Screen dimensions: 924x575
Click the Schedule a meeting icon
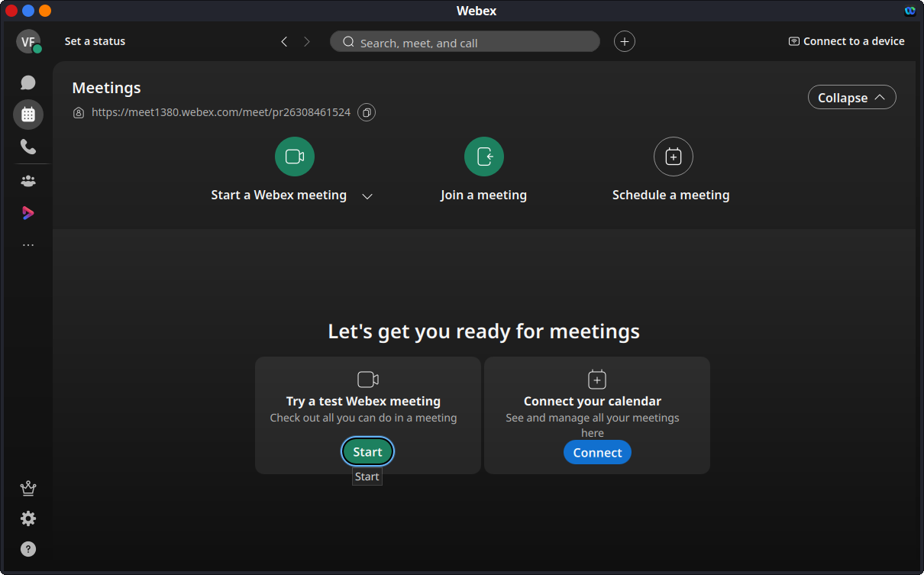(x=674, y=157)
